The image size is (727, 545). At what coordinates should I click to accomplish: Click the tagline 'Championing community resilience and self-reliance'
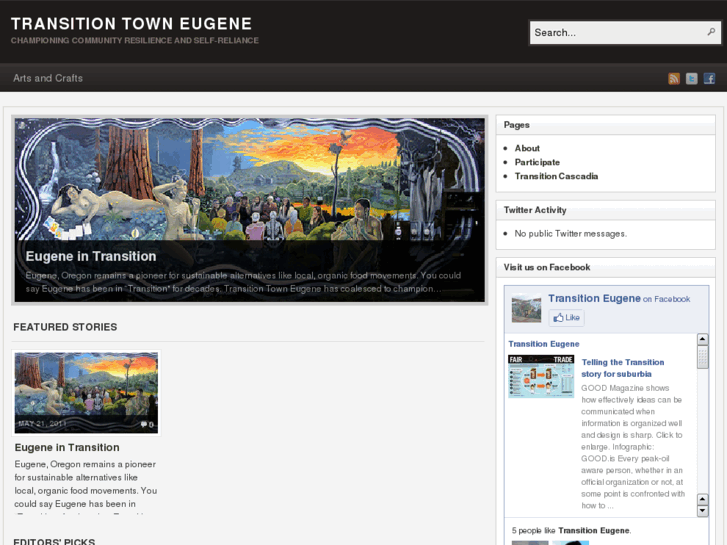(134, 40)
